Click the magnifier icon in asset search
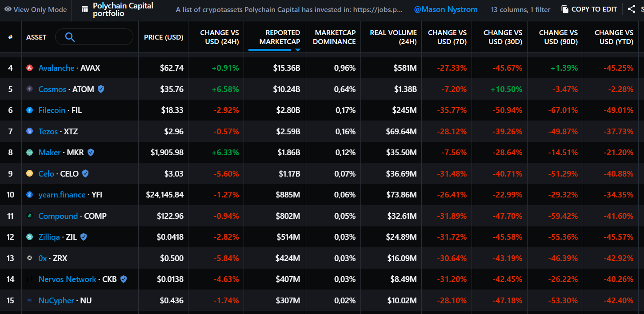The height and width of the screenshot is (314, 644). (70, 37)
